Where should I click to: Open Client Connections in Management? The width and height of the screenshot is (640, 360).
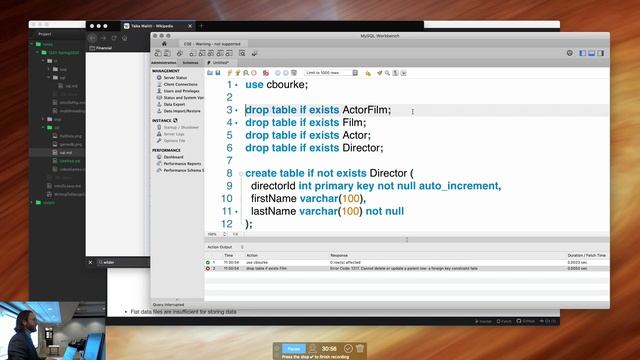click(180, 84)
